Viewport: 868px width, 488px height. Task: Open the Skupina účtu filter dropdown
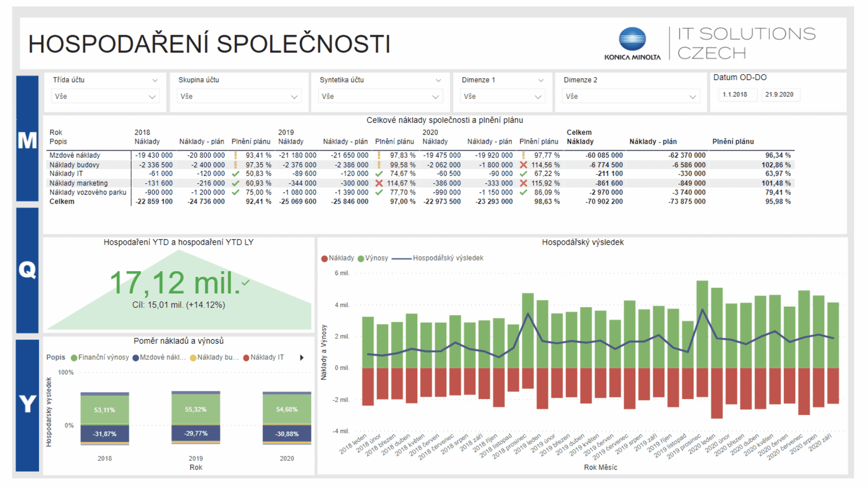239,96
